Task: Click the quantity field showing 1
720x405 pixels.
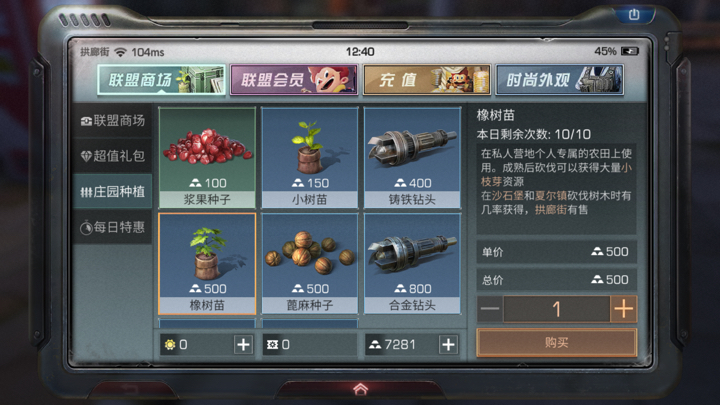Action: (x=557, y=309)
